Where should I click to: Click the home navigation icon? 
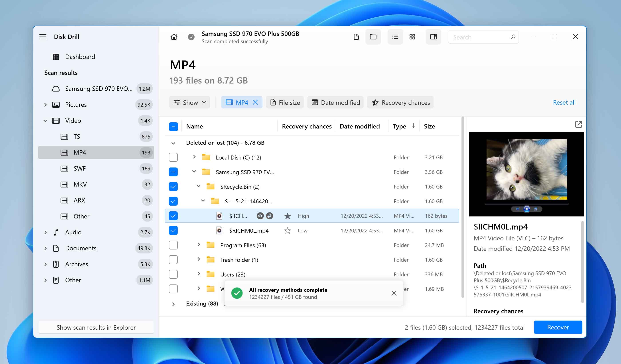[173, 36]
